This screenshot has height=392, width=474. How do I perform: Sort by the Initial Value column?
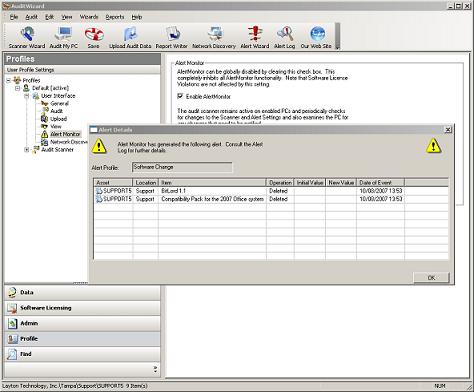[310, 183]
